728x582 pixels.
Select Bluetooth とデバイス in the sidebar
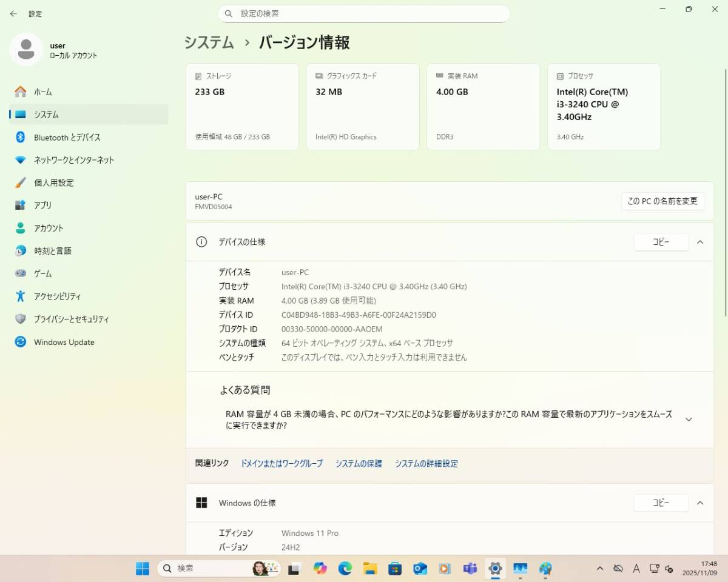pyautogui.click(x=66, y=137)
